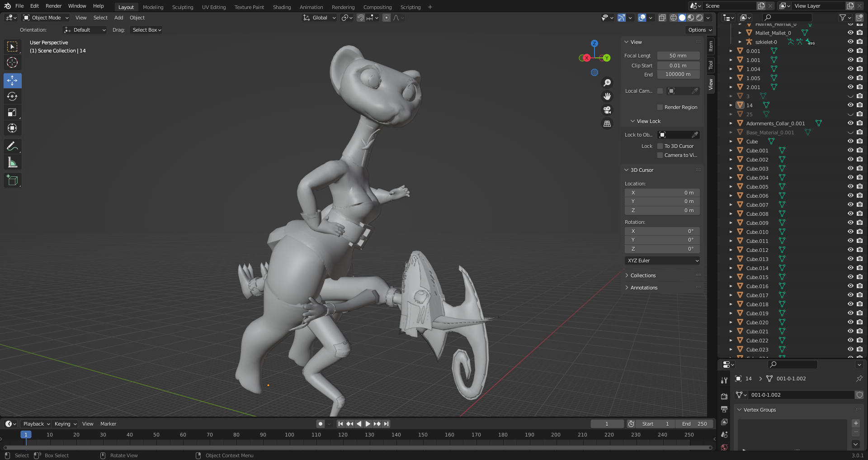Switch to solid viewport shading
The image size is (868, 460).
(682, 18)
